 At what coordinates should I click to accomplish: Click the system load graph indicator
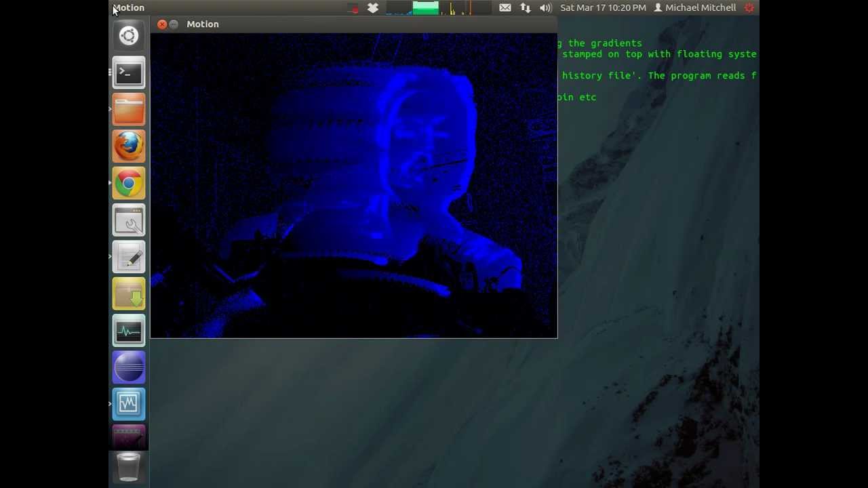(x=438, y=7)
